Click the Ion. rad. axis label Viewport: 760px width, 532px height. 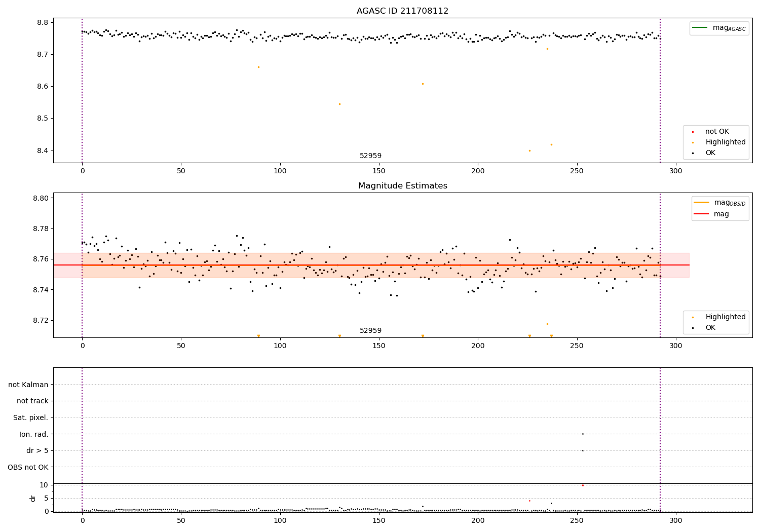[34, 434]
